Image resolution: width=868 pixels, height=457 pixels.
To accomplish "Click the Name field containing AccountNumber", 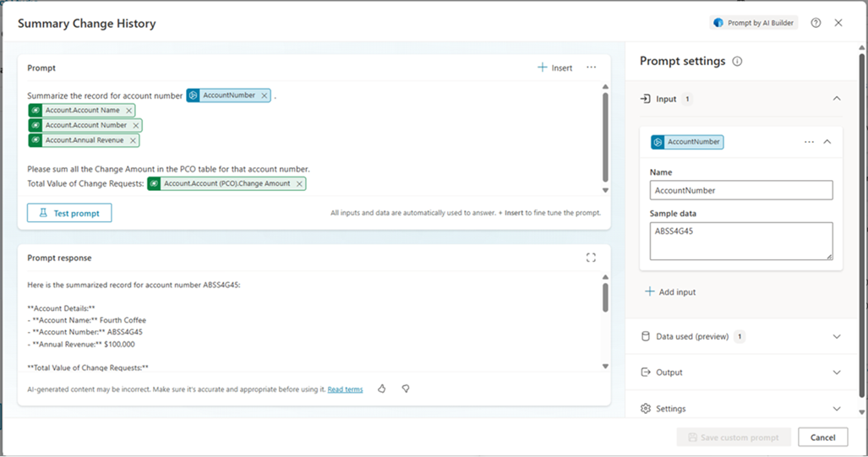I will [x=740, y=191].
